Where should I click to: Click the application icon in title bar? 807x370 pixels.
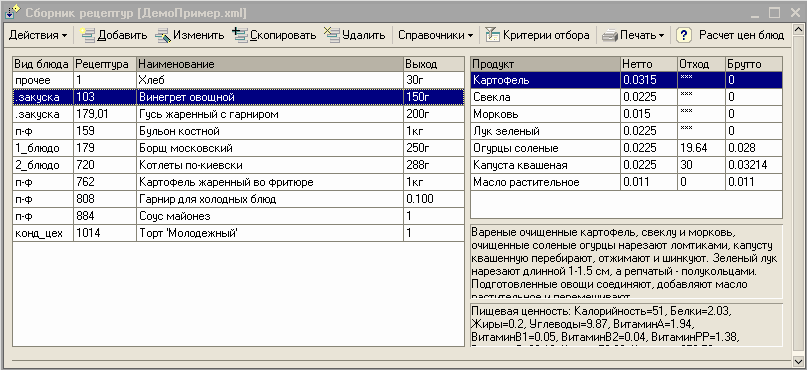point(12,11)
